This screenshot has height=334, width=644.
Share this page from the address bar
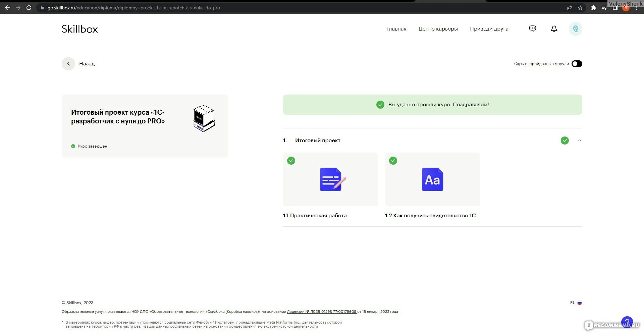click(570, 8)
